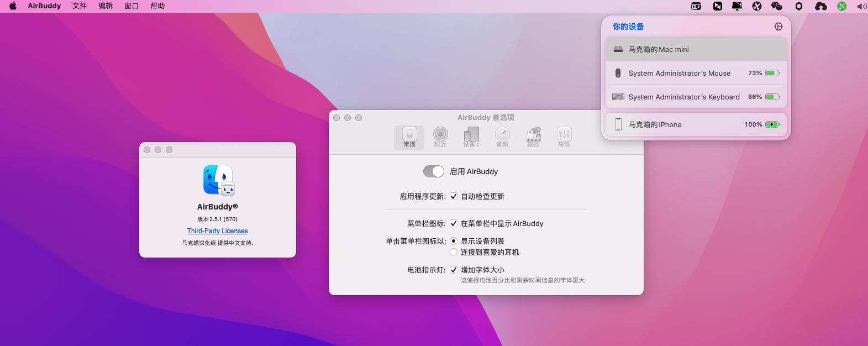
Task: Select the 常规 (General) preferences pane
Action: pyautogui.click(x=409, y=137)
